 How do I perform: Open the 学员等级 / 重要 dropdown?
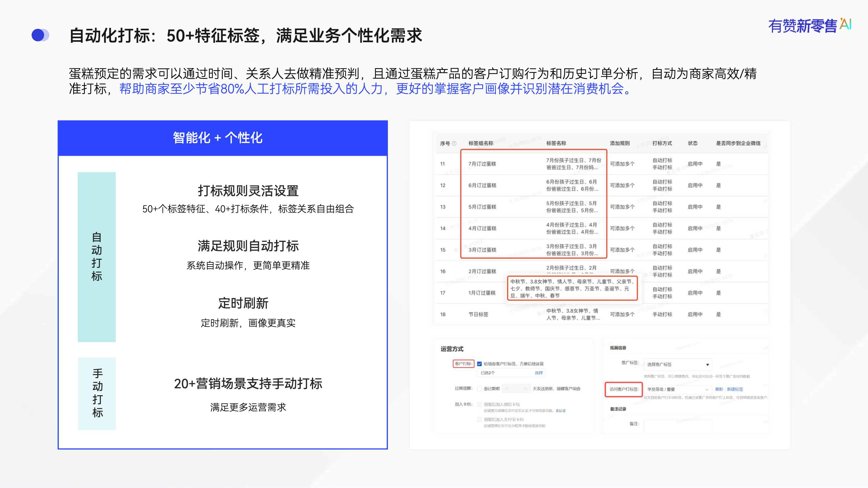tap(678, 389)
